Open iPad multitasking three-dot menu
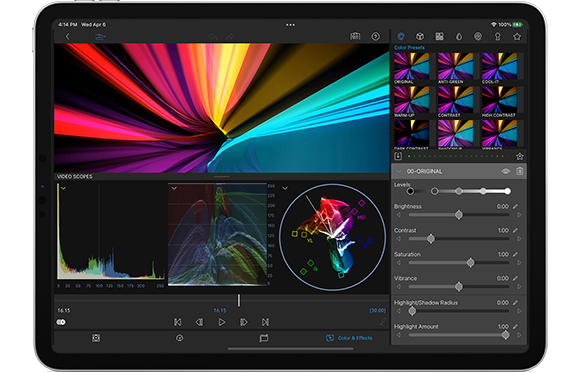580x373 pixels. click(290, 25)
